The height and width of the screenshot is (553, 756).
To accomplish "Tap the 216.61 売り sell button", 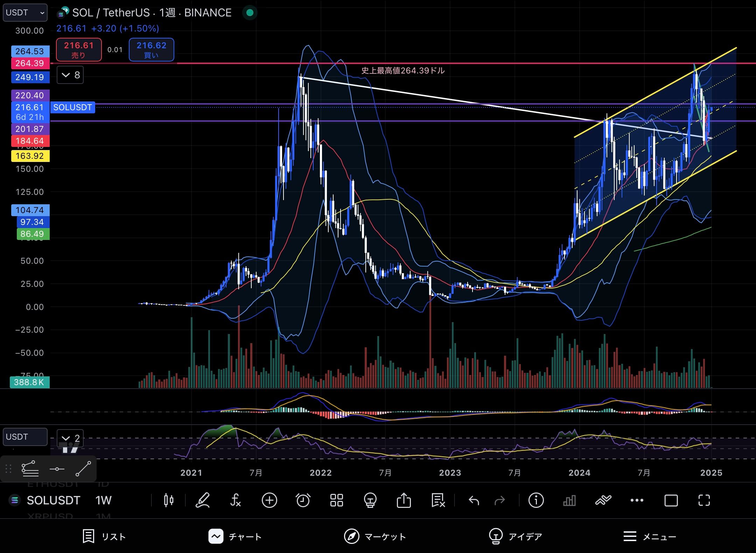I will [x=79, y=50].
